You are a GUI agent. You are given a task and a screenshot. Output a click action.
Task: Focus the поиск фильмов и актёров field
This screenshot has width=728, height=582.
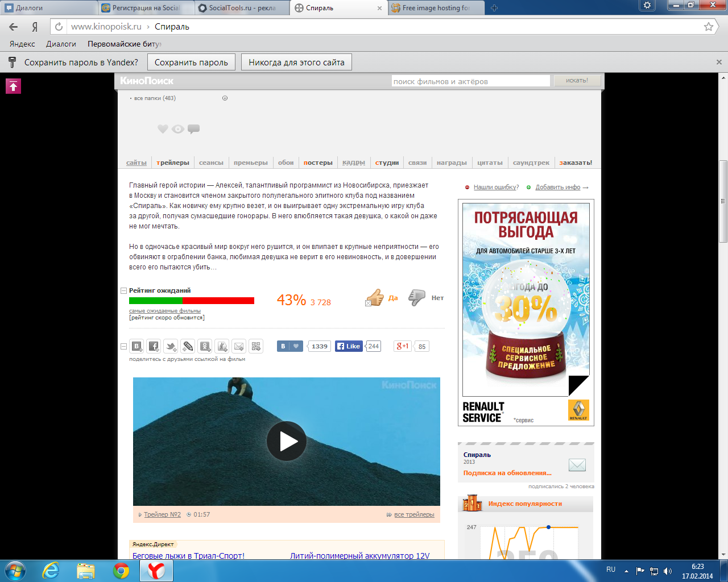pos(471,81)
